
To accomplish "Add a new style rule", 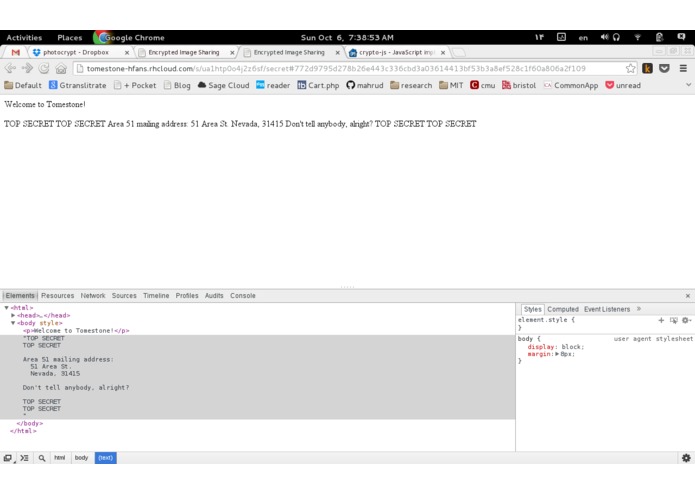I will [x=661, y=320].
